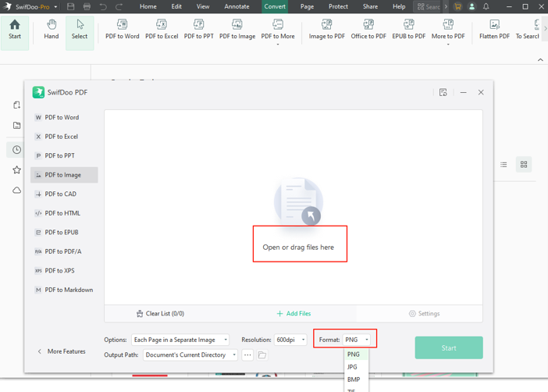Expand the Options page-image dropdown
The image size is (548, 392).
[x=180, y=340]
